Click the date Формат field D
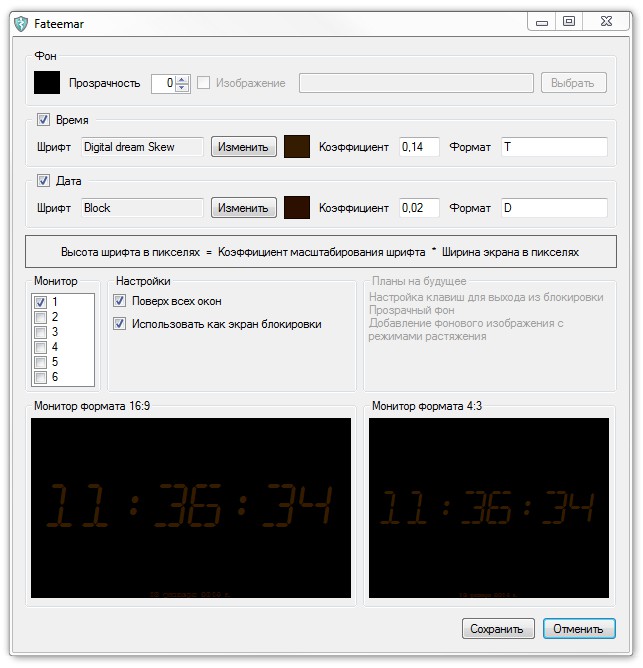Image resolution: width=643 pixels, height=668 pixels. point(554,208)
